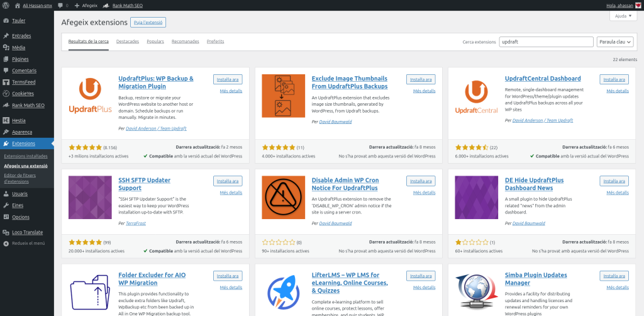Click the Cerca extensions search field

coord(546,42)
